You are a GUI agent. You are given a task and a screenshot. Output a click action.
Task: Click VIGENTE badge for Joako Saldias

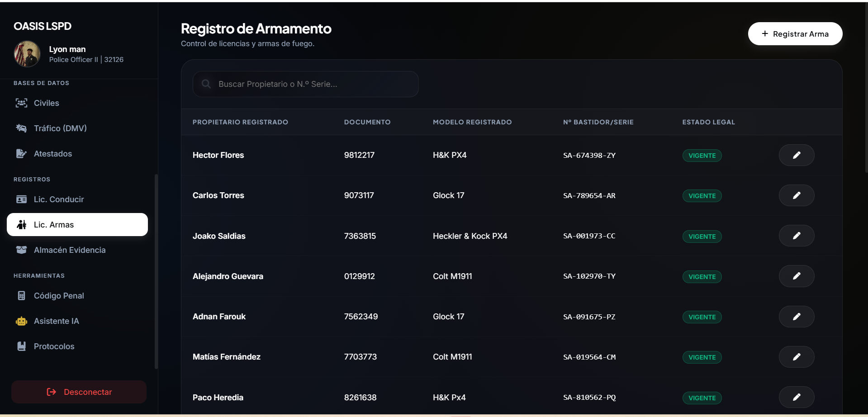702,237
